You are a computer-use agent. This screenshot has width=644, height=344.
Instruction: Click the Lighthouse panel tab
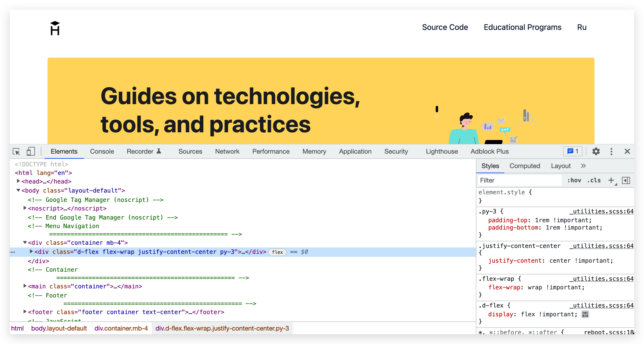[442, 152]
